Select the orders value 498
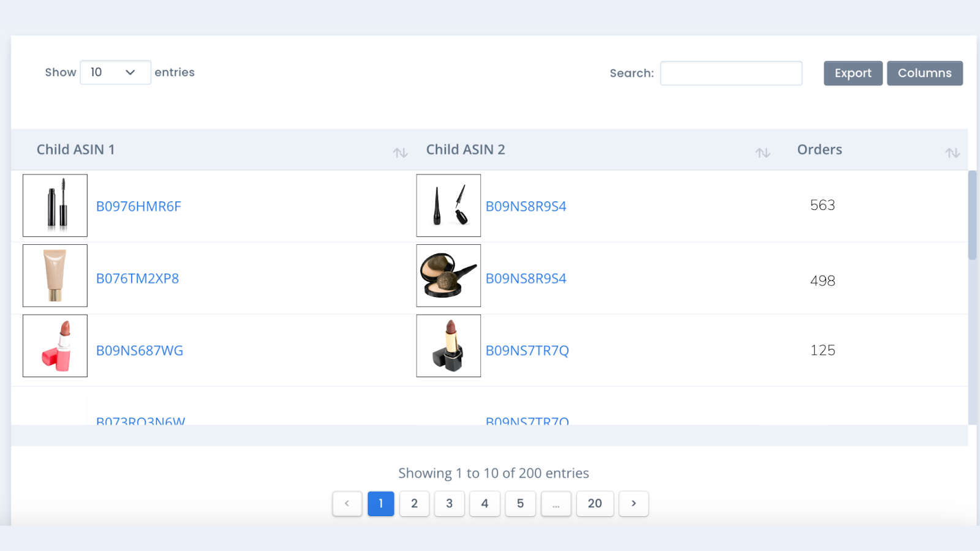980x551 pixels. pyautogui.click(x=823, y=280)
